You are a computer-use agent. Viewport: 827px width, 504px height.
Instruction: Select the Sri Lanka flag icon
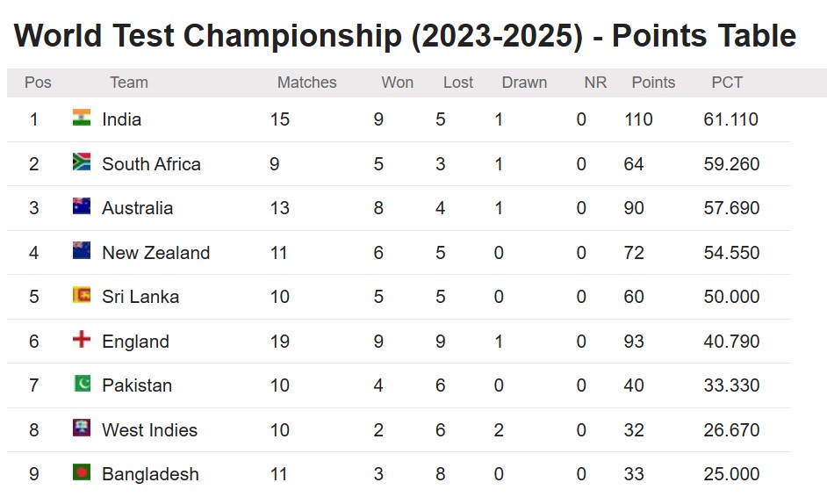point(82,294)
